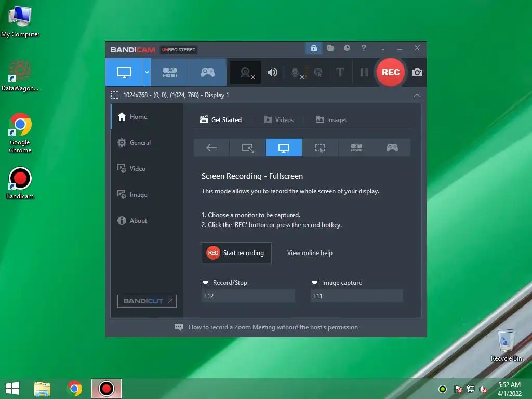Viewport: 532px width, 399px height.
Task: Click the pause recording button
Action: click(364, 72)
